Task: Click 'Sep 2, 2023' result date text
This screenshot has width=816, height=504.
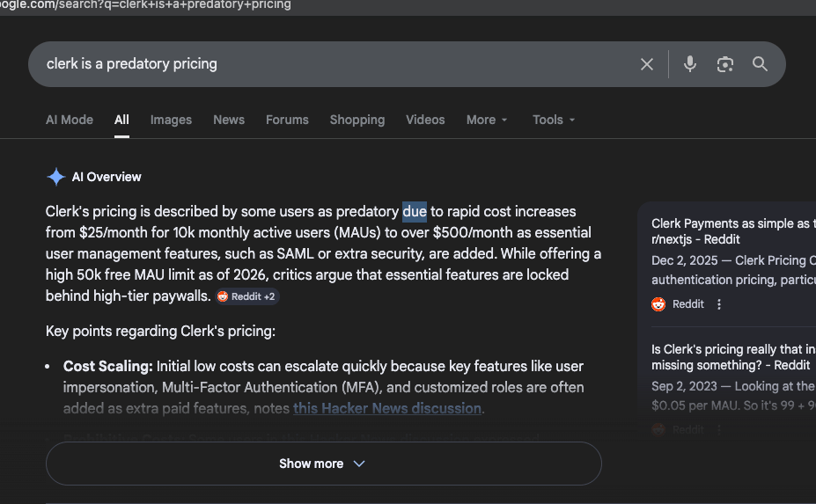Action: coord(684,386)
